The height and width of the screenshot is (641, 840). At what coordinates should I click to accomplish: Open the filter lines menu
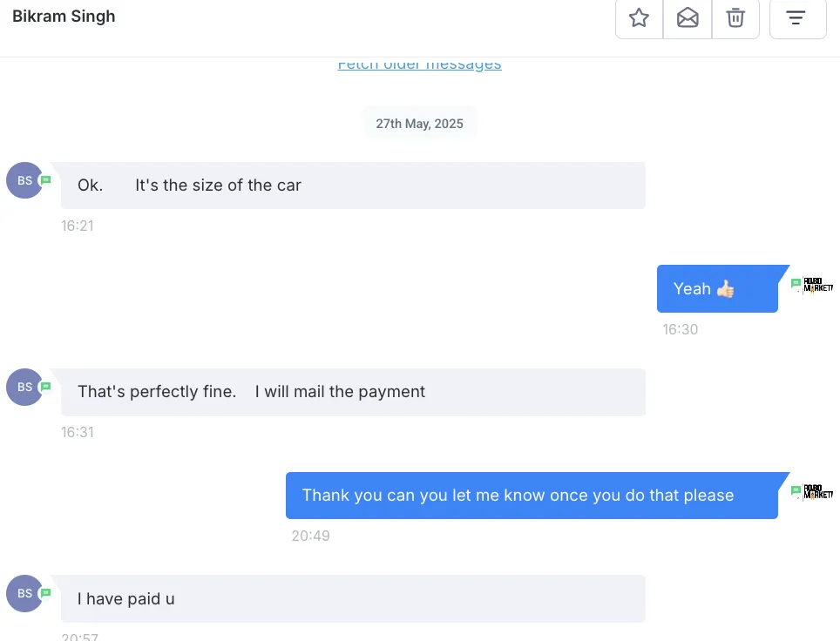(797, 18)
